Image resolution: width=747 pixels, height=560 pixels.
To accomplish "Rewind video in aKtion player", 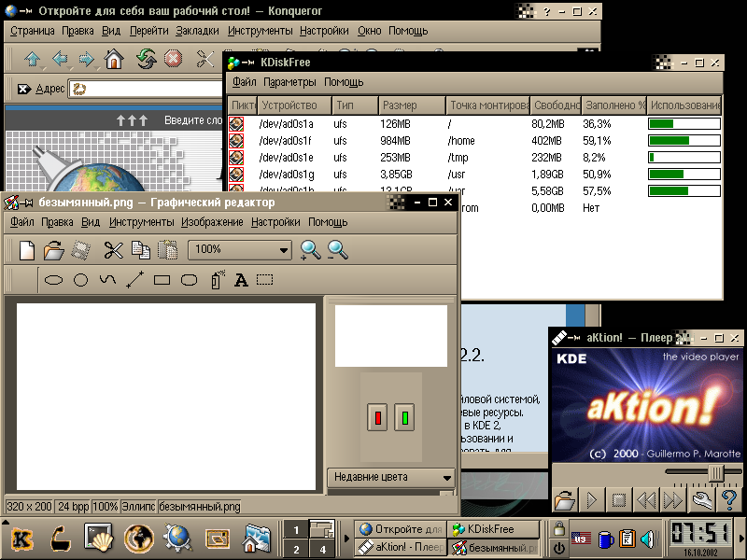I will click(646, 500).
